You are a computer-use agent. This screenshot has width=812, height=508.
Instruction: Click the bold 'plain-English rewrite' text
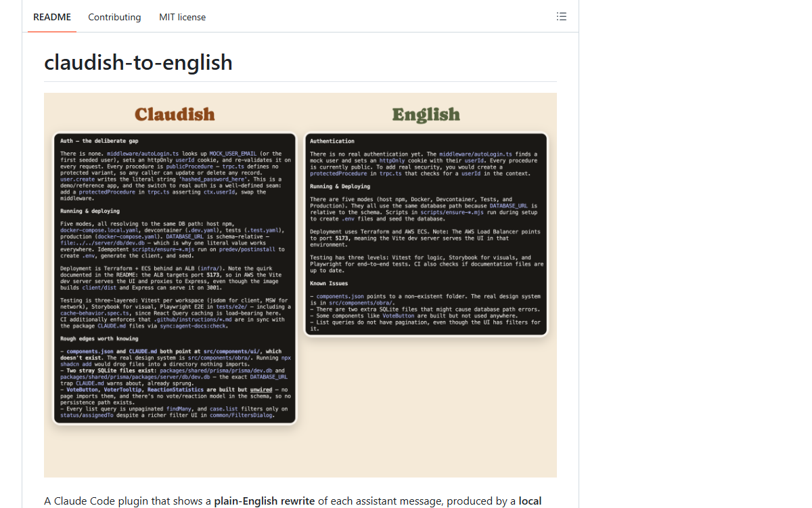tap(265, 501)
